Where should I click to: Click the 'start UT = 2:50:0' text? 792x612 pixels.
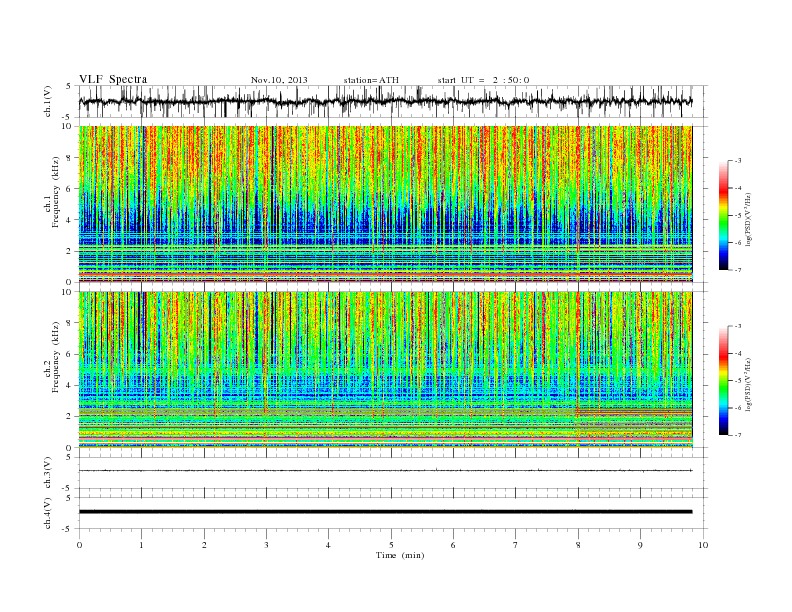[x=483, y=80]
